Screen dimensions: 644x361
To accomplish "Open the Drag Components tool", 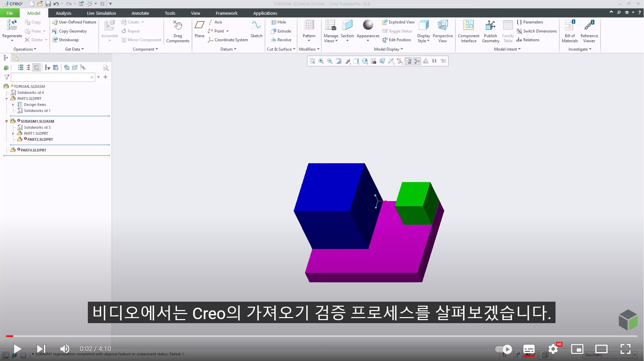I will (178, 31).
